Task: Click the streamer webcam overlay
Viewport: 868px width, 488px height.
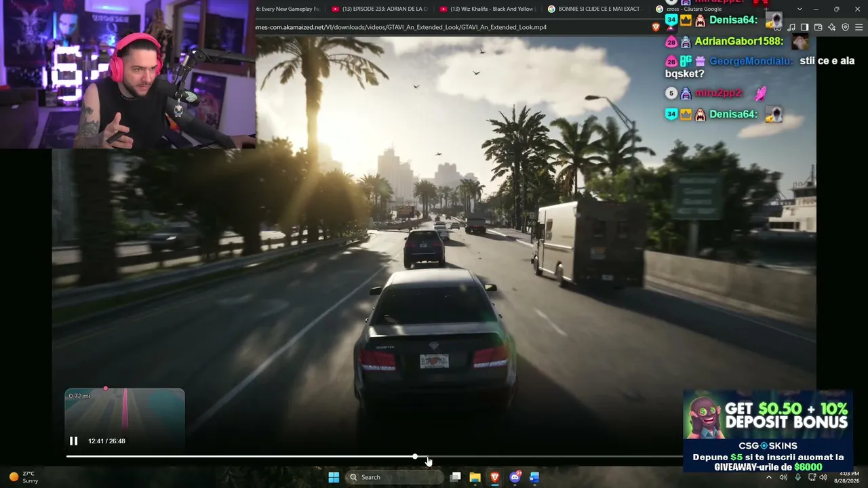Action: tap(128, 74)
